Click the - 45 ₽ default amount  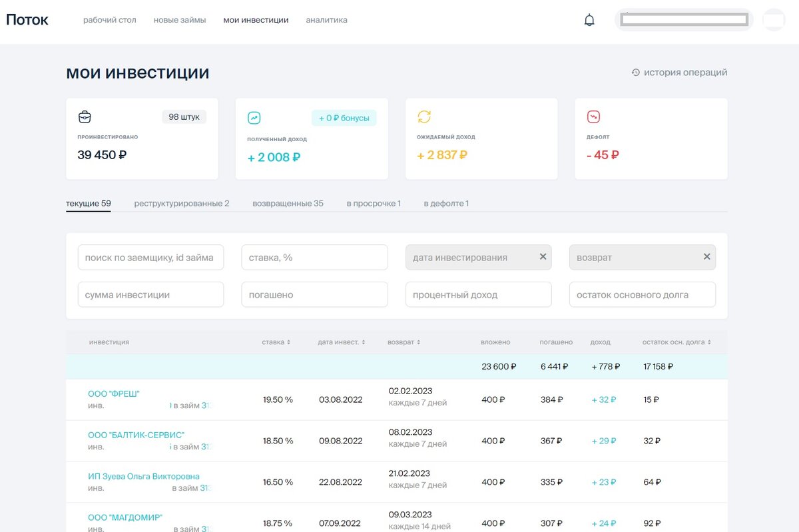tap(603, 155)
